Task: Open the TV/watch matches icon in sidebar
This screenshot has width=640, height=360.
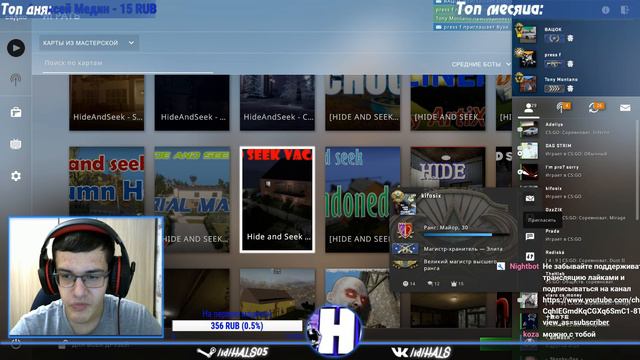Action: point(16,144)
